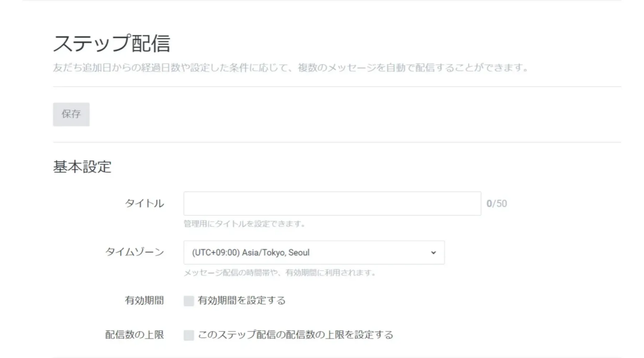
Task: Click the divider line below 保存 button
Action: coord(337,142)
